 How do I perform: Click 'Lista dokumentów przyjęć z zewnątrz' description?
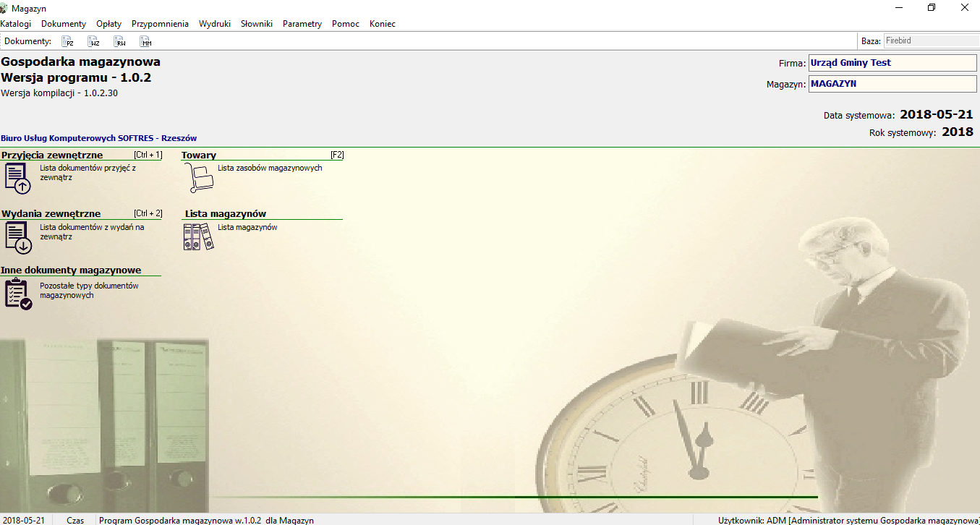[x=88, y=172]
